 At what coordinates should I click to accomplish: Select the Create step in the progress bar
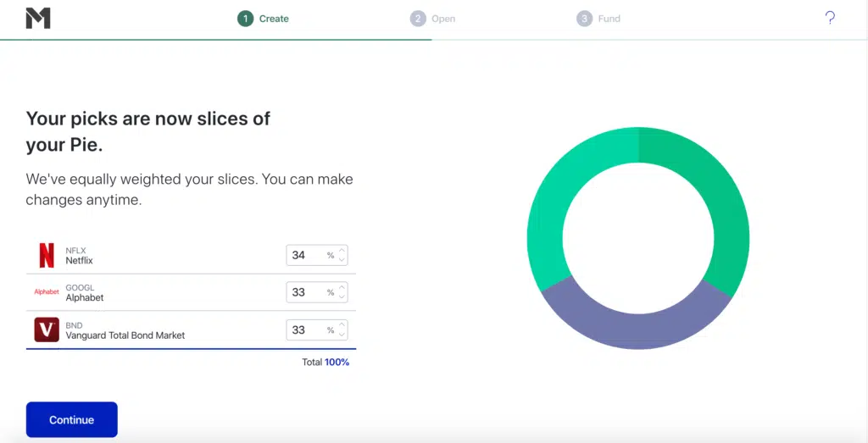(264, 19)
